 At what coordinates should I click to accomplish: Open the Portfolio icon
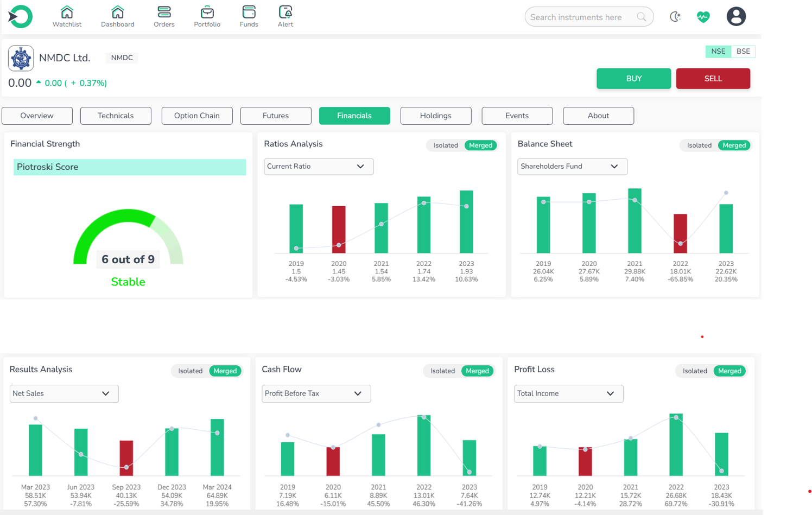[x=207, y=17]
